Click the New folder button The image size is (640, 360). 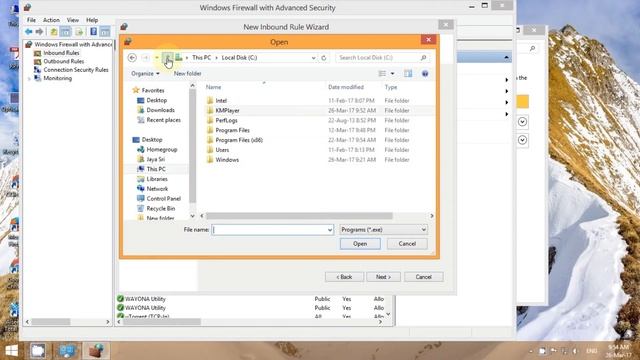(187, 73)
